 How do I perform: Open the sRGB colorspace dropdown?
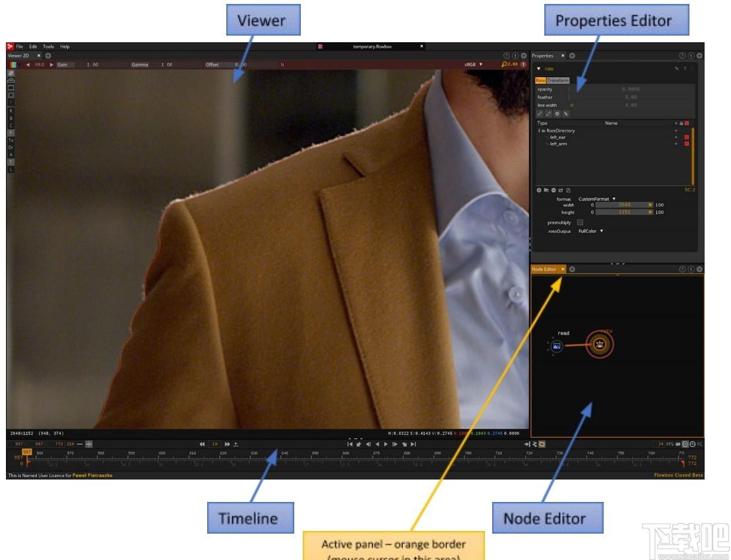[473, 65]
